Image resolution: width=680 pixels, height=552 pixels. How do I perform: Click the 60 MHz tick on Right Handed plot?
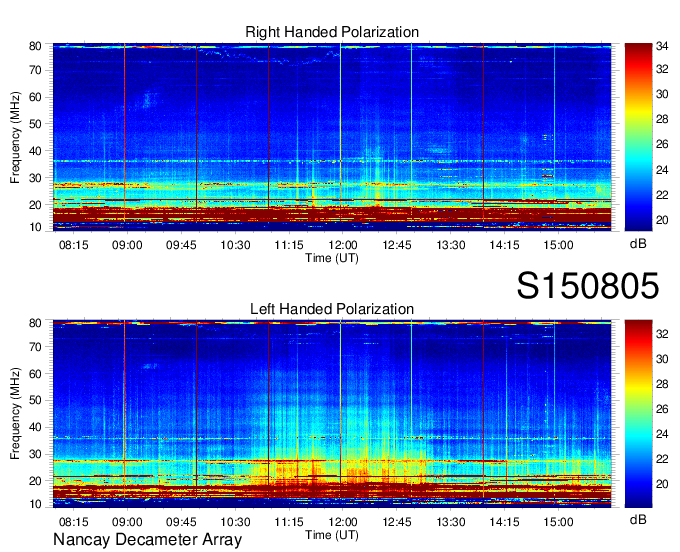click(x=35, y=97)
